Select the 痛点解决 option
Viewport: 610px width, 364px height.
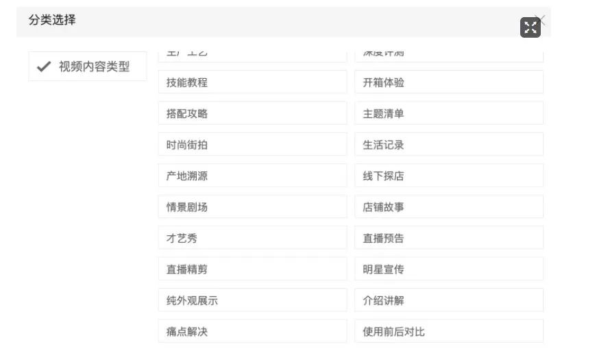tap(252, 332)
